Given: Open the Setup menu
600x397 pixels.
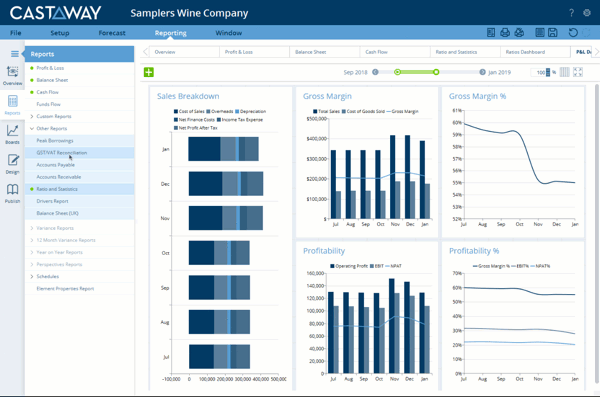Looking at the screenshot, I should [60, 33].
